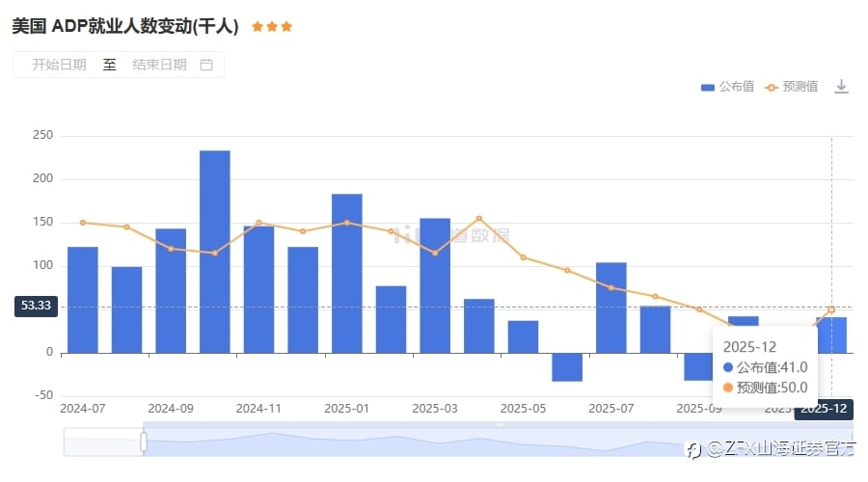Click the 结束日期 end date field
Screen dimensions: 868x482
point(159,65)
